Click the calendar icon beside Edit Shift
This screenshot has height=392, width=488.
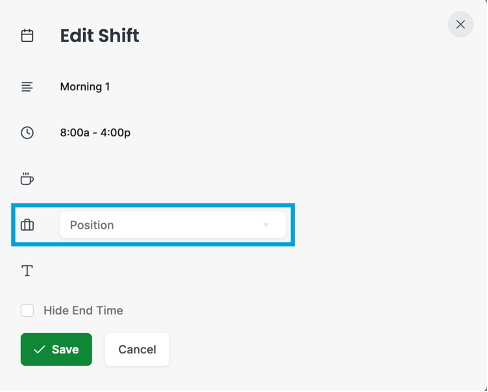coord(27,35)
